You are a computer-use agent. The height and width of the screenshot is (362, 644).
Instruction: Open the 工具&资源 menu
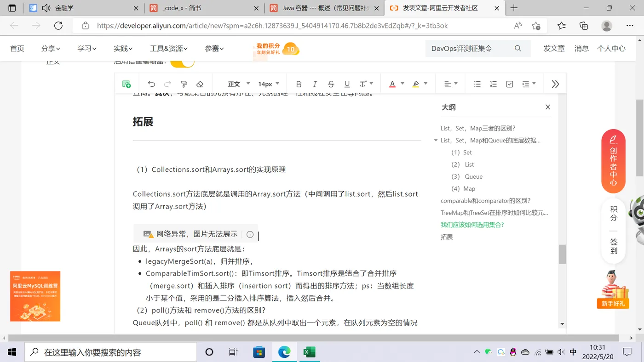(169, 48)
